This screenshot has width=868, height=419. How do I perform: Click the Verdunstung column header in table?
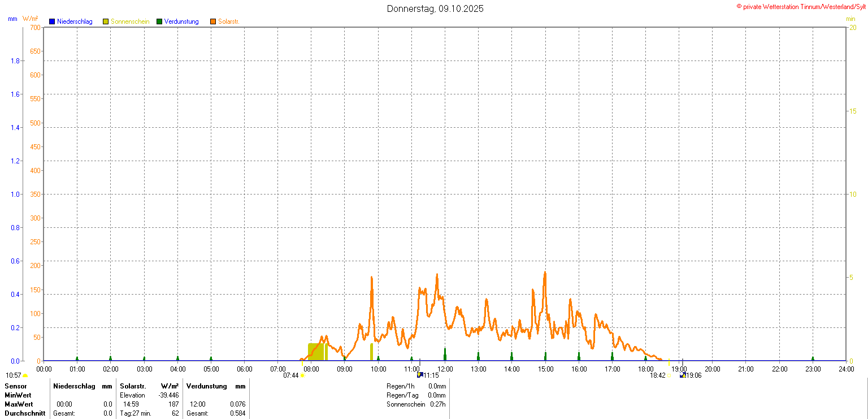pos(207,386)
